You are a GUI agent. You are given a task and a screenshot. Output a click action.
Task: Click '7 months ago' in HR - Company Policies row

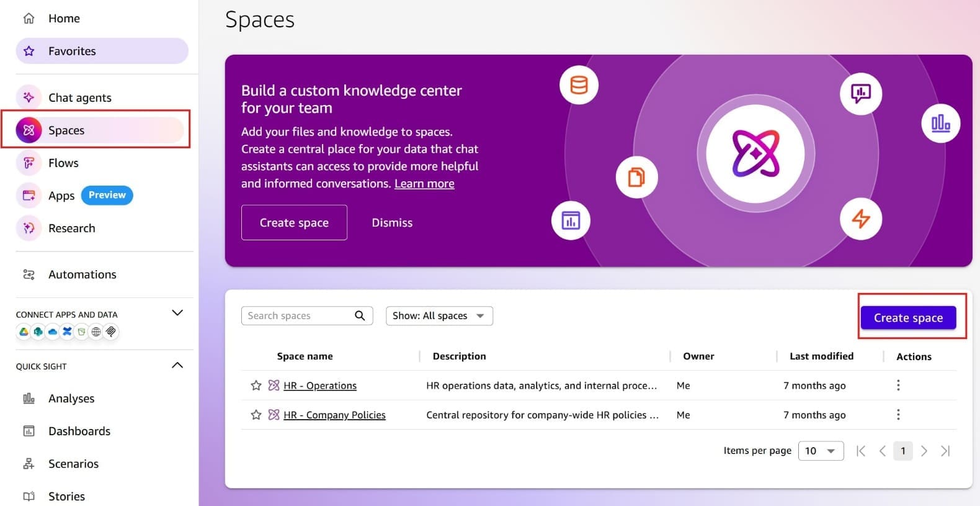(x=814, y=415)
